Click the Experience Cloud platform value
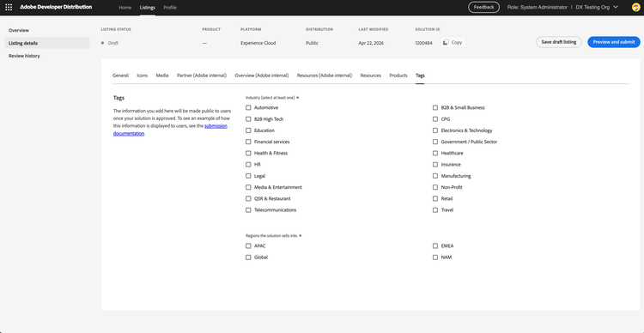This screenshot has width=644, height=333. [258, 43]
